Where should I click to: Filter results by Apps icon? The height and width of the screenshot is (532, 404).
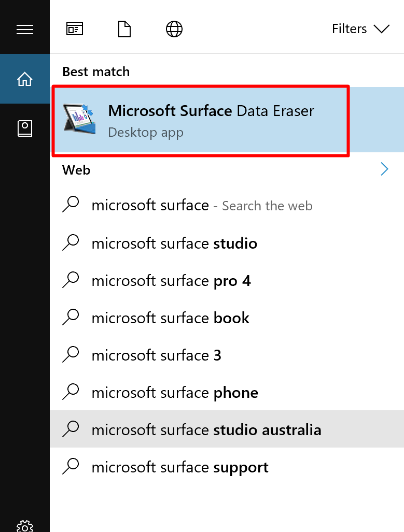point(74,29)
